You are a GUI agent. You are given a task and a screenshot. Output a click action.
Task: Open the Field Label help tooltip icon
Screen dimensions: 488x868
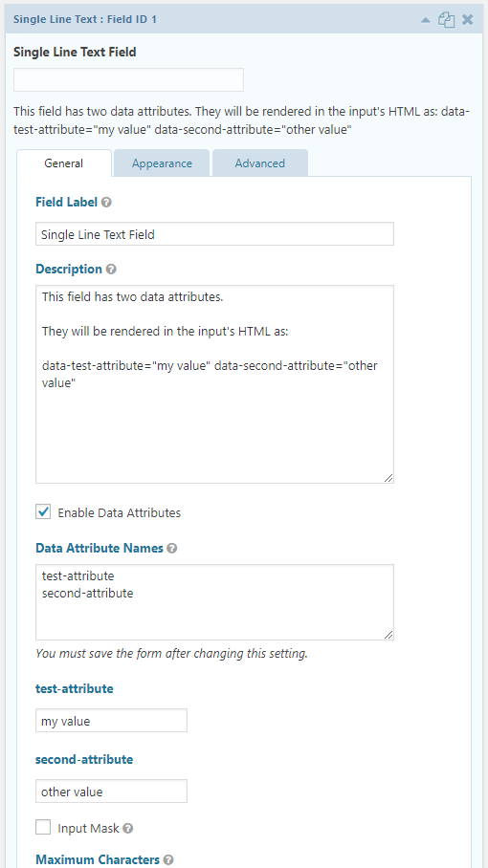click(107, 202)
